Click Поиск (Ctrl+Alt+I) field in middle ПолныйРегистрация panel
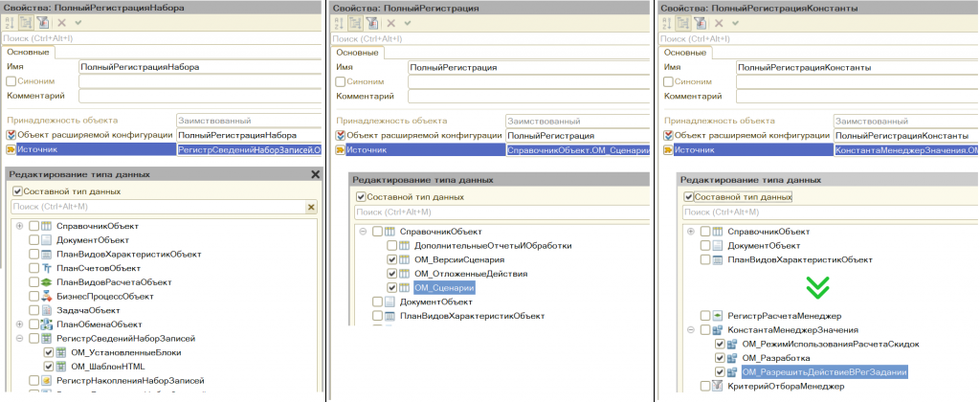Image resolution: width=980 pixels, height=402 pixels. pyautogui.click(x=490, y=38)
